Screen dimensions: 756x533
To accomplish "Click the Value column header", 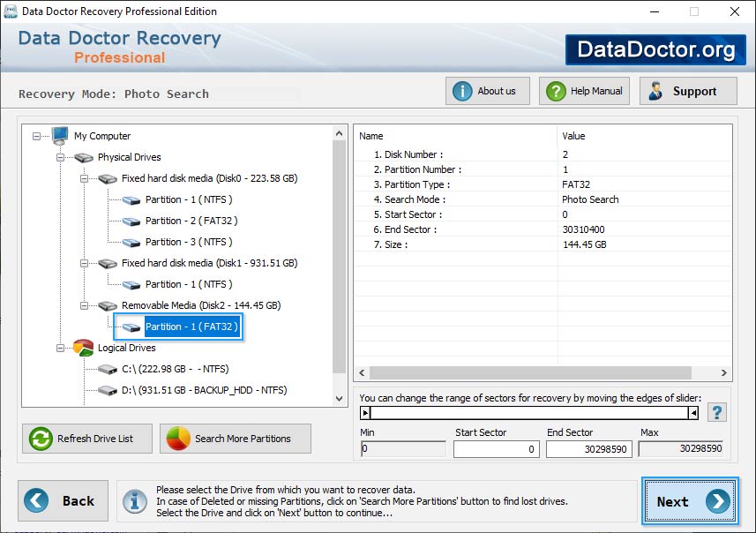I will [645, 136].
